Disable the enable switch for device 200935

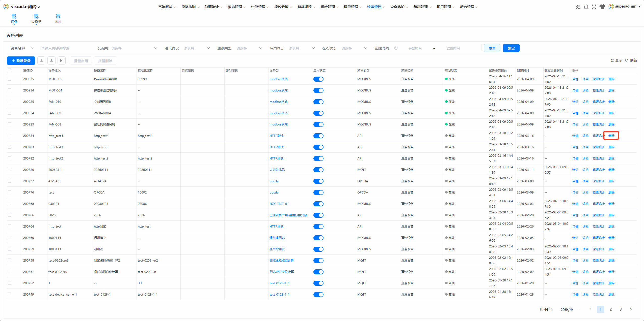click(318, 79)
